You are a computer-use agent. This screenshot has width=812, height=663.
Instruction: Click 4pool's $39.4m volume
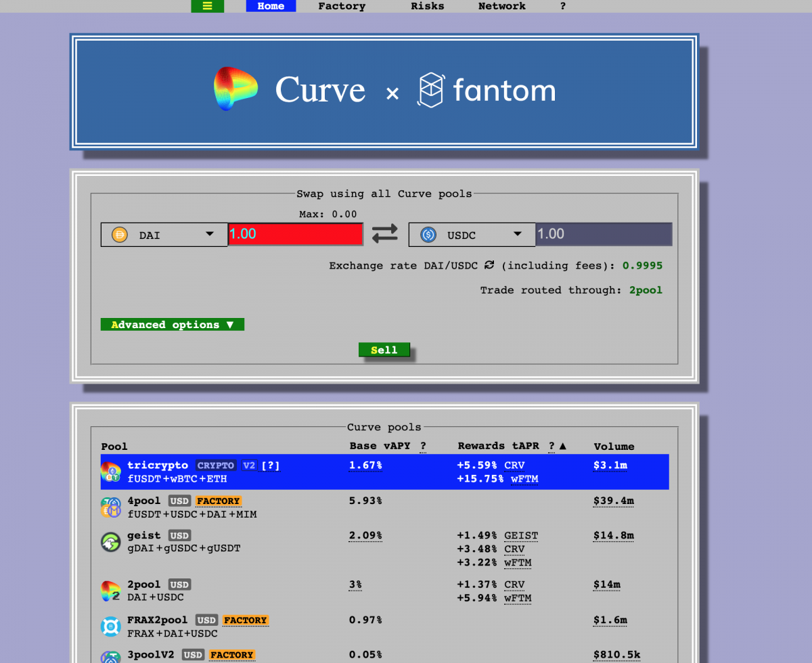point(614,501)
